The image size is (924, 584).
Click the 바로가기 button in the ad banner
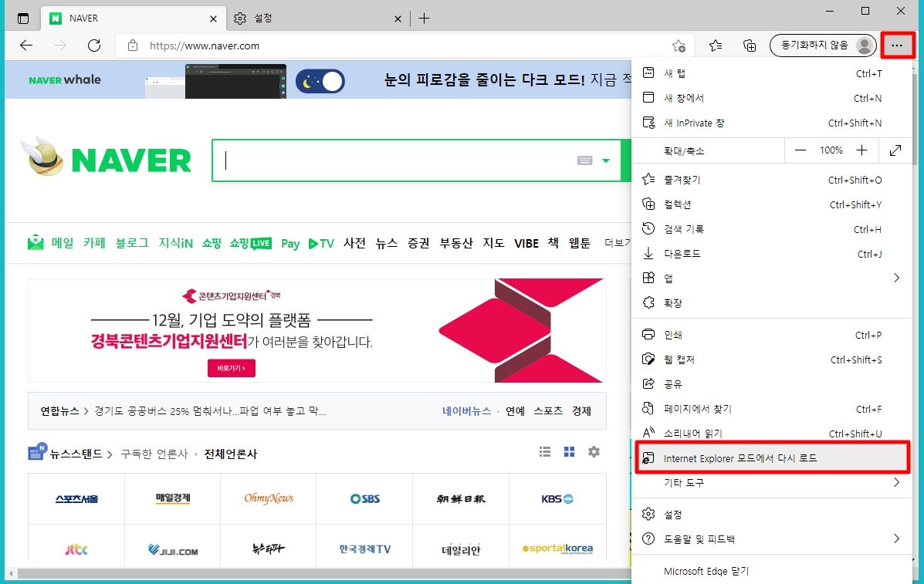point(232,368)
